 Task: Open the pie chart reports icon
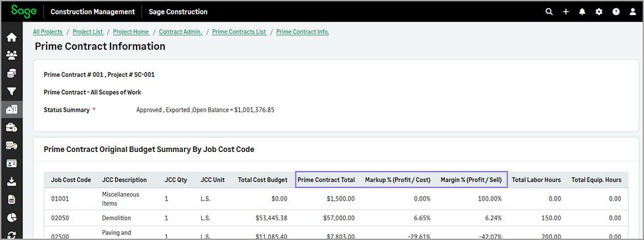pyautogui.click(x=12, y=218)
